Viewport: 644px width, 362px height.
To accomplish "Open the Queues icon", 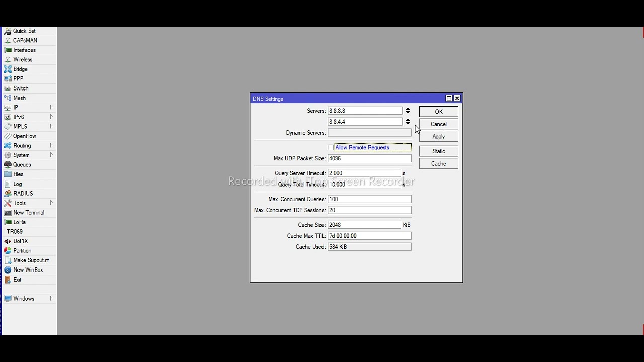I will coord(8,165).
